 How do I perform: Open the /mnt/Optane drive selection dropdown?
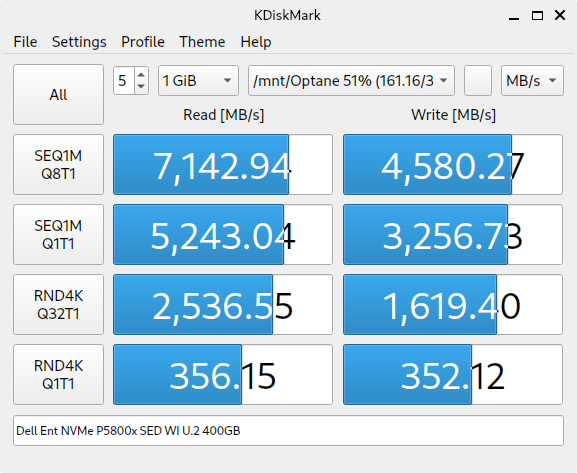pyautogui.click(x=351, y=81)
